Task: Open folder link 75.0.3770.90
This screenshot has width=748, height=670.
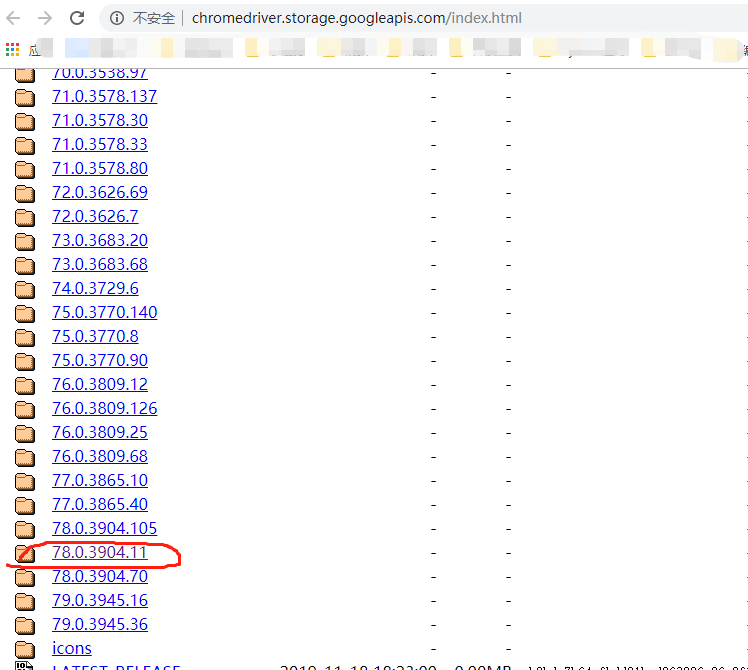Action: click(100, 360)
